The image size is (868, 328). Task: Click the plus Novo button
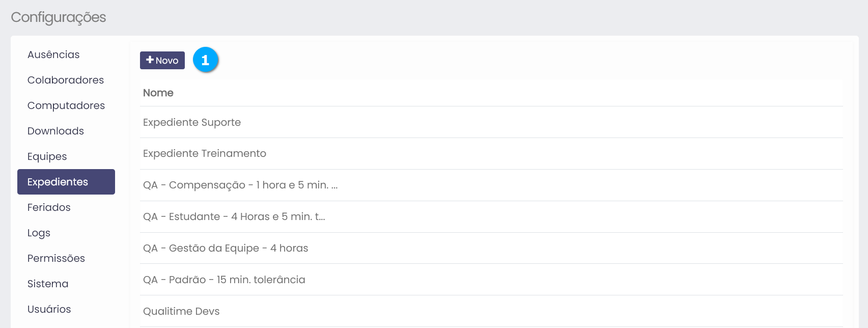tap(162, 60)
